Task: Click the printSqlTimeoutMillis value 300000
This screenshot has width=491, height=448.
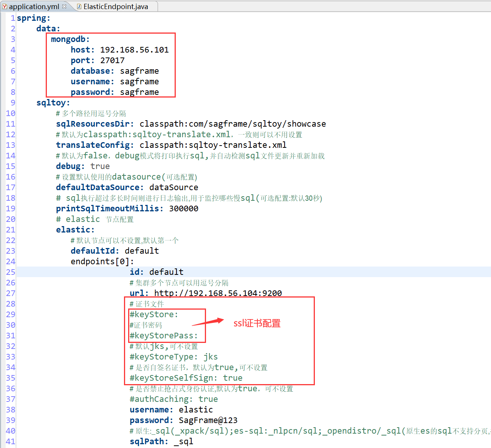Action: click(184, 209)
